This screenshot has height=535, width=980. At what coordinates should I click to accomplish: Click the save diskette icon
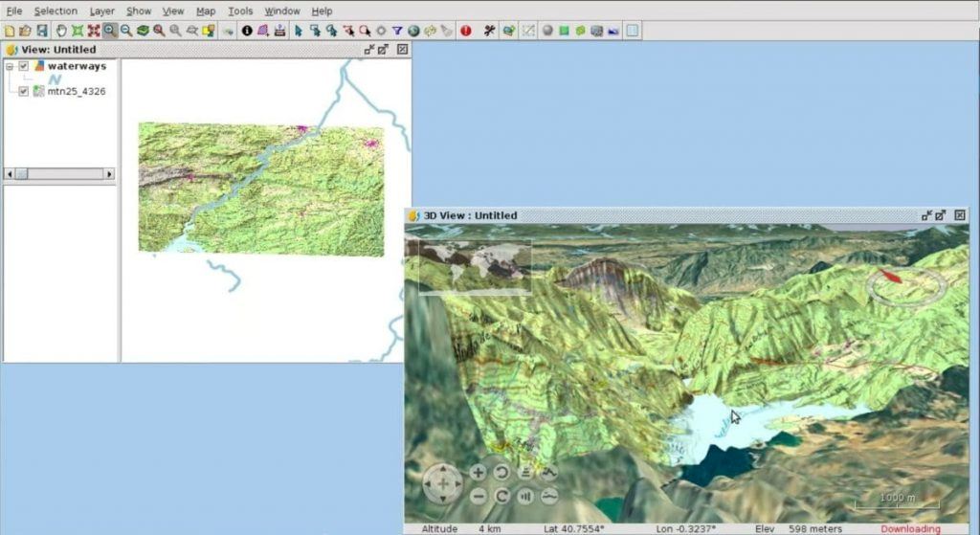click(42, 31)
